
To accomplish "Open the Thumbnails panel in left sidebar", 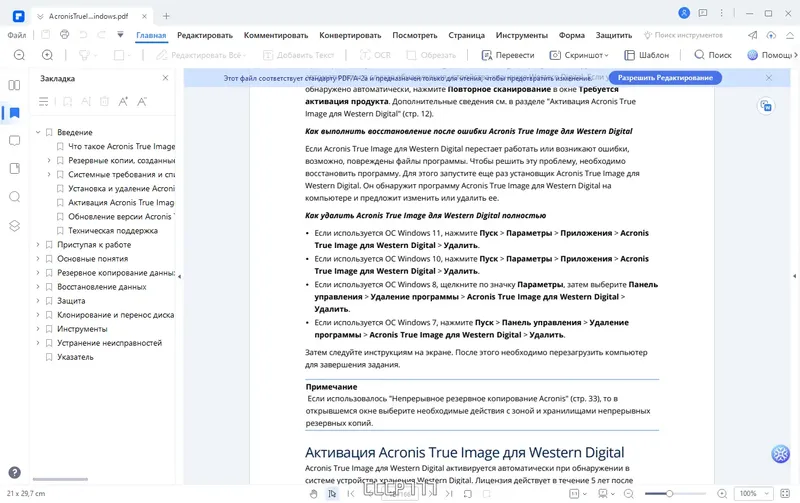I will coord(14,86).
